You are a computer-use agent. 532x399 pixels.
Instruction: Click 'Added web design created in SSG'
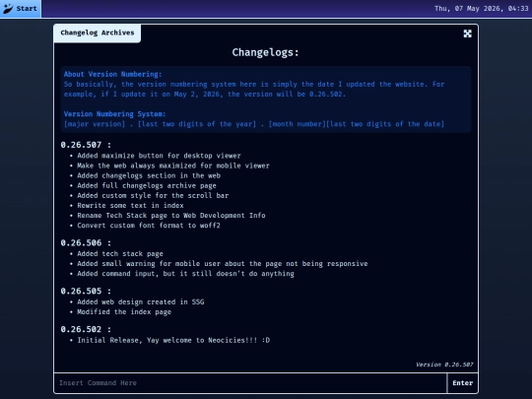point(141,301)
